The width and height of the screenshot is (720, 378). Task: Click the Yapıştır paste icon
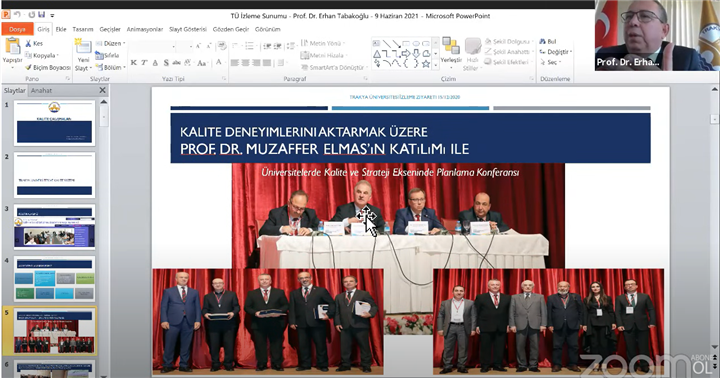pos(12,47)
